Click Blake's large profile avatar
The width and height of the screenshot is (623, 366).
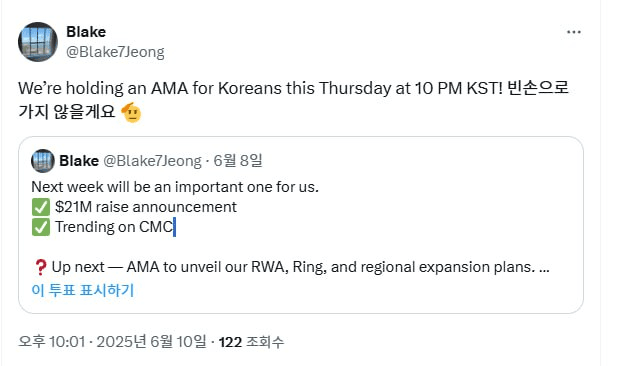[x=38, y=42]
